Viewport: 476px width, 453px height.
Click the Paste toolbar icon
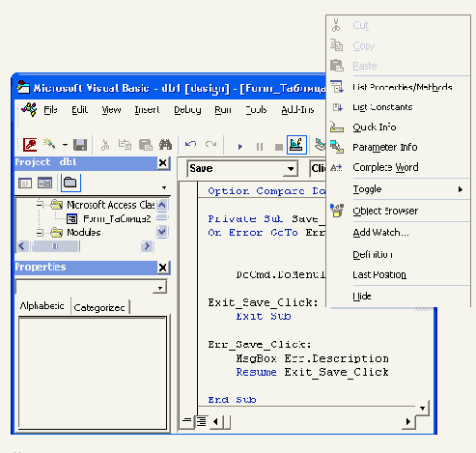tap(146, 145)
